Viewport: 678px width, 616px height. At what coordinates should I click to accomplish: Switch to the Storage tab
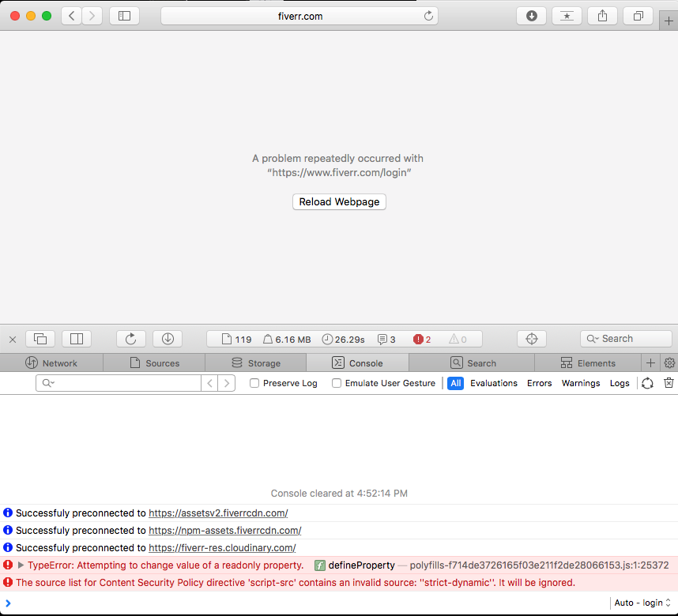256,363
